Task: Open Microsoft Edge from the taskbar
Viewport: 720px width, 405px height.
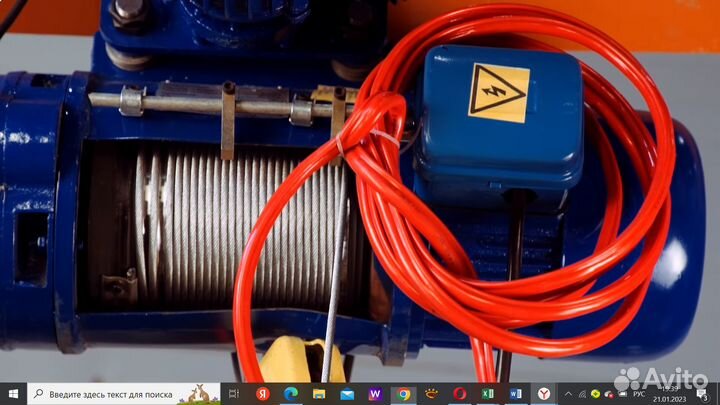Action: coord(291,394)
